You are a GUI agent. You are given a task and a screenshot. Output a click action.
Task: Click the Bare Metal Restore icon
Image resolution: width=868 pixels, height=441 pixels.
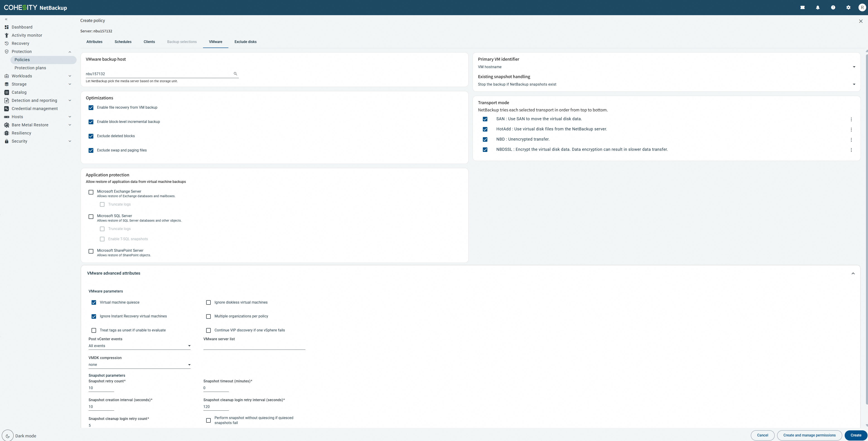click(6, 125)
